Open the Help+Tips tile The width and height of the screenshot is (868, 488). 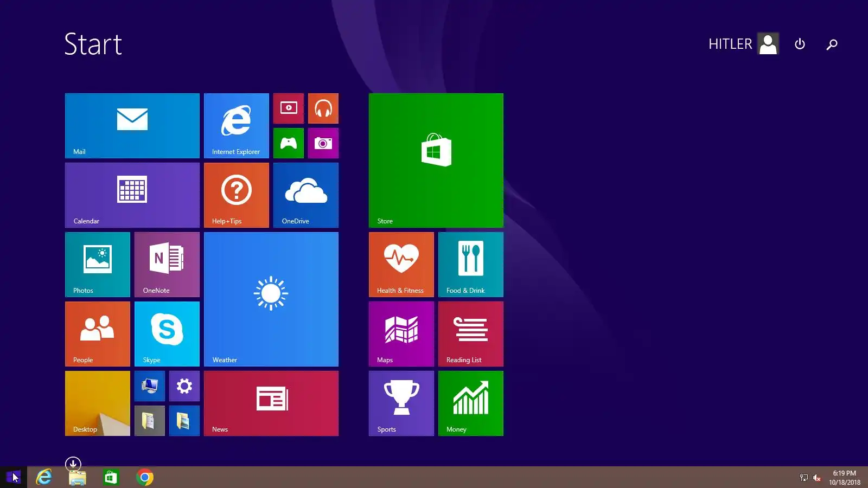237,195
